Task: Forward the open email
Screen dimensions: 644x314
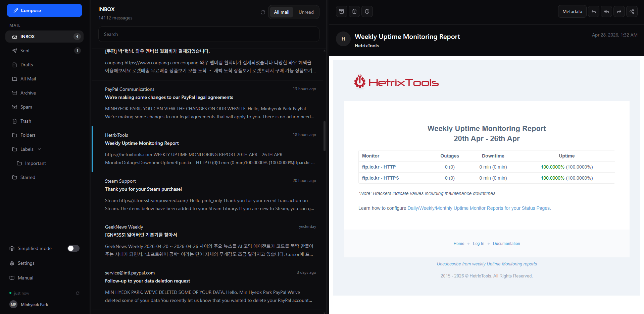Action: click(x=619, y=11)
